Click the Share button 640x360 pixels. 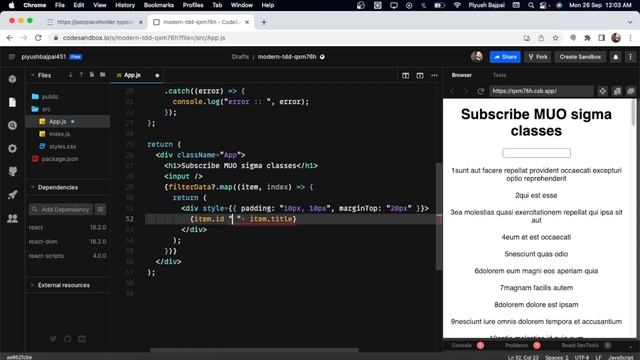pos(505,57)
